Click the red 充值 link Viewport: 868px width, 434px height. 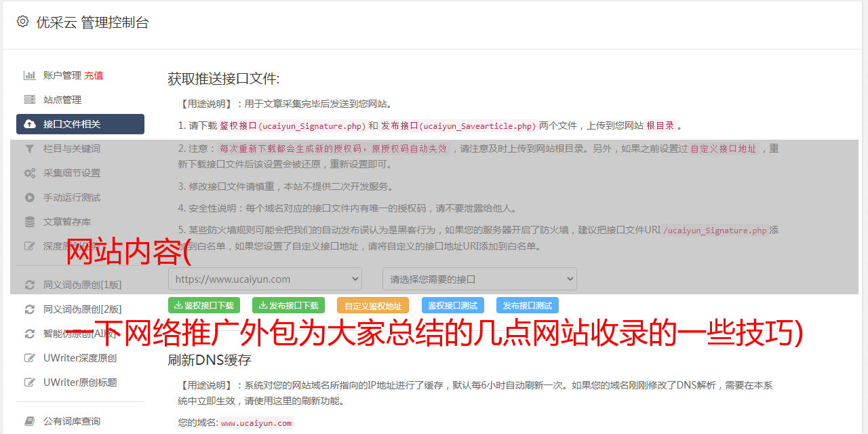click(94, 75)
